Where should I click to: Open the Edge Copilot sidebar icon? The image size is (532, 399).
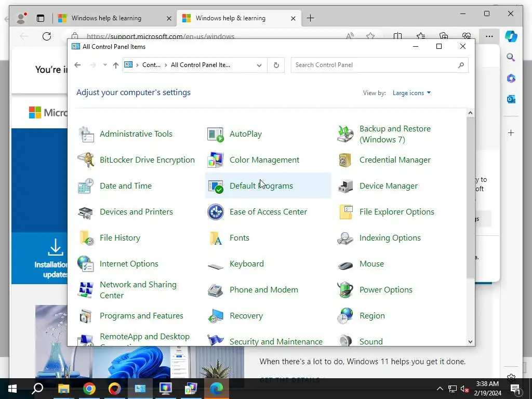pos(511,36)
